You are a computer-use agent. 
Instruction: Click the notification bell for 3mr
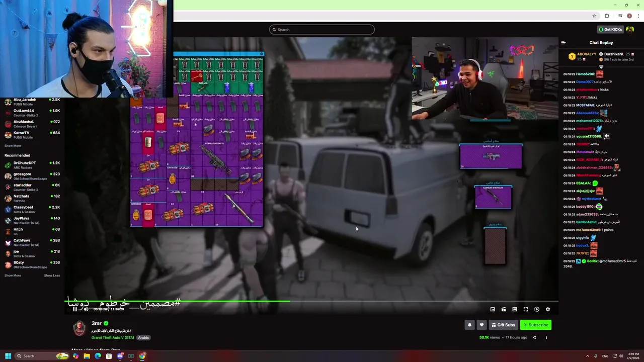pos(469,325)
